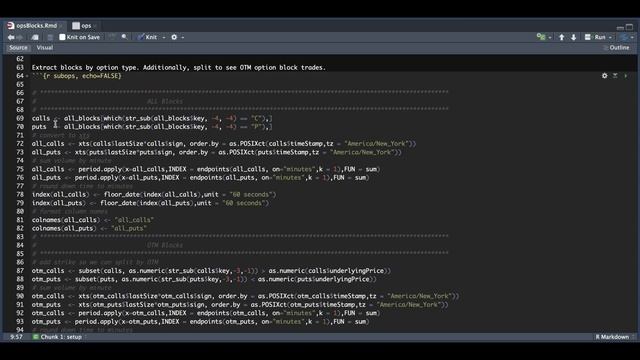Switch to Source editor mode
The image size is (640, 360).
18,48
